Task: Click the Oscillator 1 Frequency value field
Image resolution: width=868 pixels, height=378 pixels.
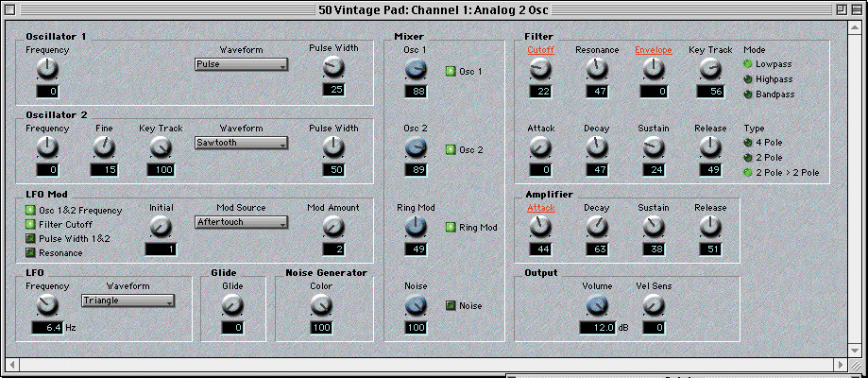Action: [47, 92]
